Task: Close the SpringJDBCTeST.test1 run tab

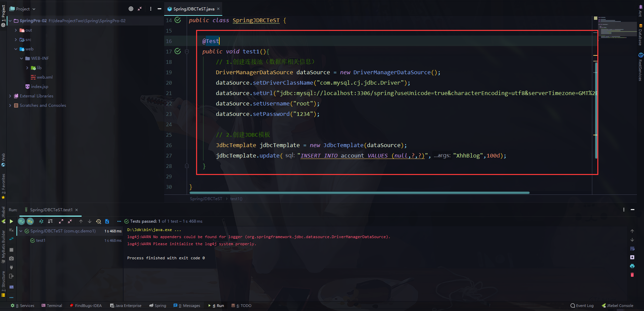Action: coord(77,210)
